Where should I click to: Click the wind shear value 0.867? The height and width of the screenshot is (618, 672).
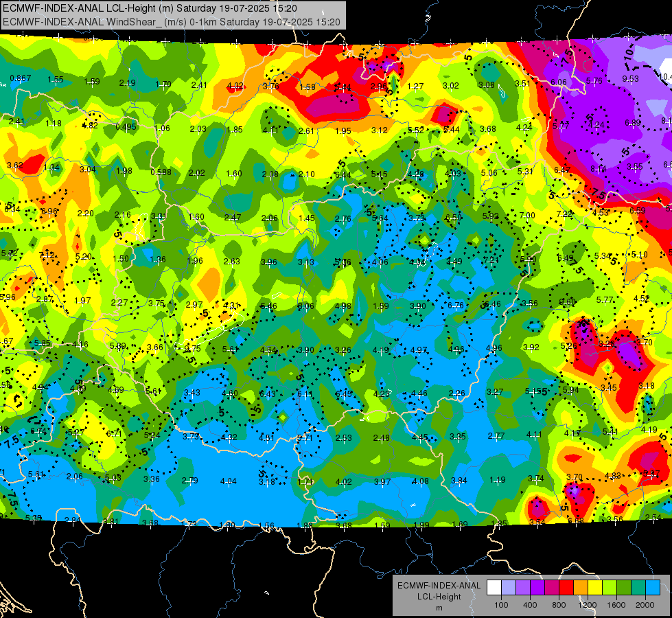click(x=20, y=78)
